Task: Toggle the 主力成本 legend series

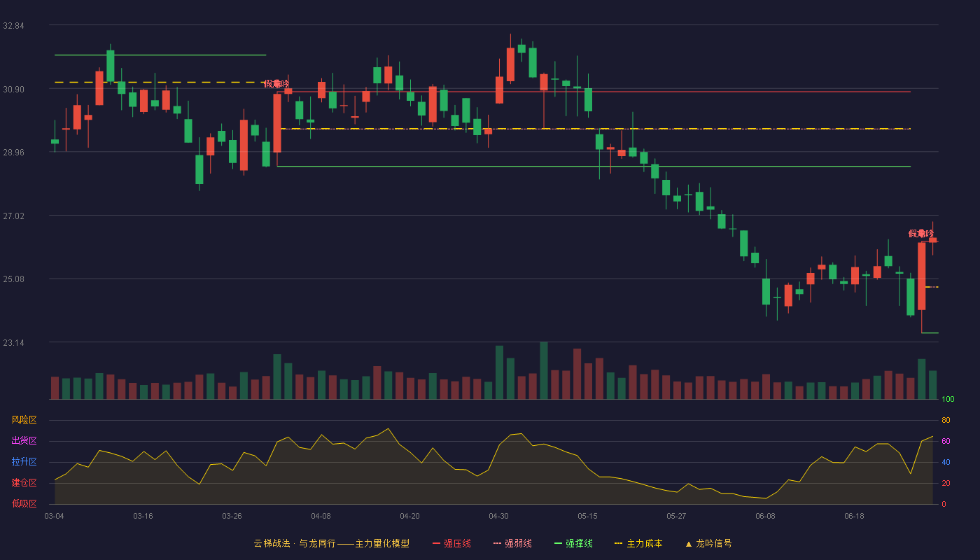Action: (638, 543)
